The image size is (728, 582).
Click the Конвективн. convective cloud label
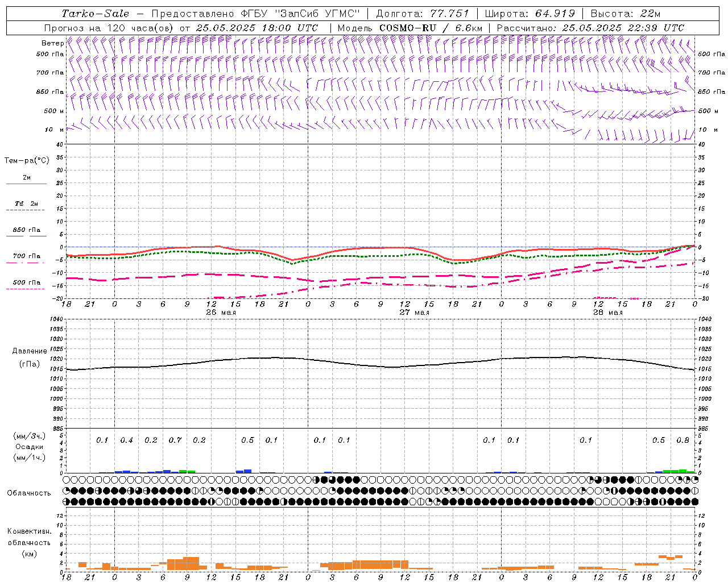[29, 531]
